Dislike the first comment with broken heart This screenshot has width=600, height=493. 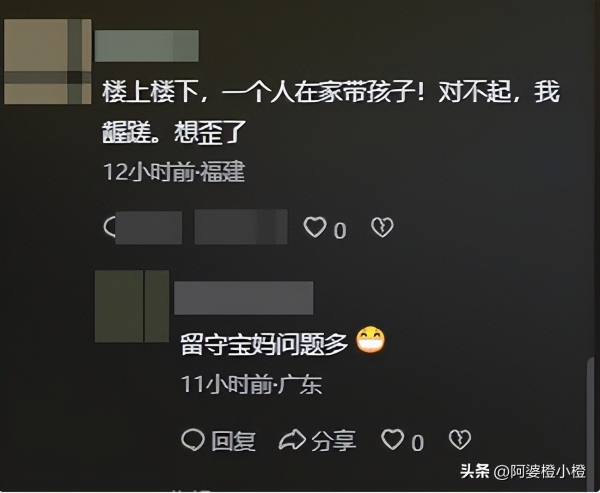pyautogui.click(x=382, y=227)
